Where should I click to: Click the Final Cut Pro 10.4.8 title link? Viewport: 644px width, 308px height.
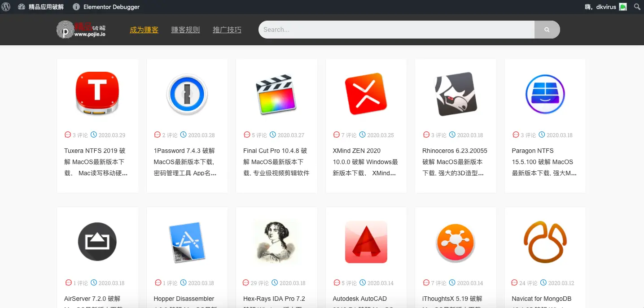coord(276,162)
